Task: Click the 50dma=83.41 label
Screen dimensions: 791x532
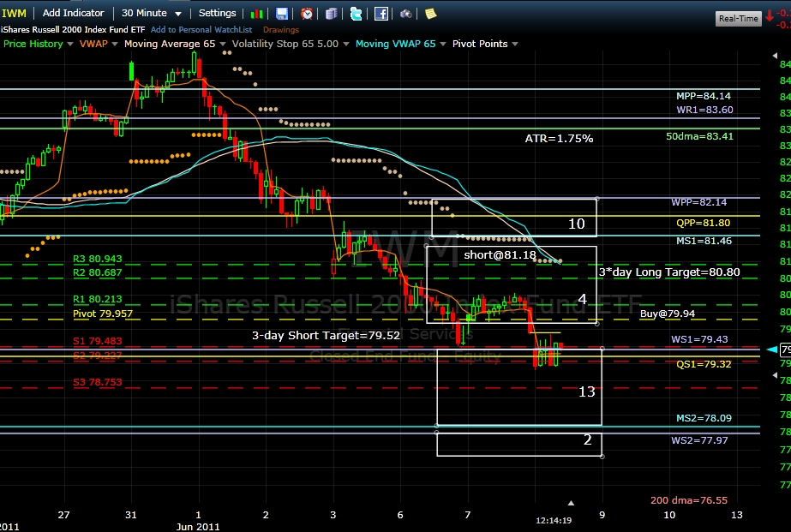Action: click(699, 136)
